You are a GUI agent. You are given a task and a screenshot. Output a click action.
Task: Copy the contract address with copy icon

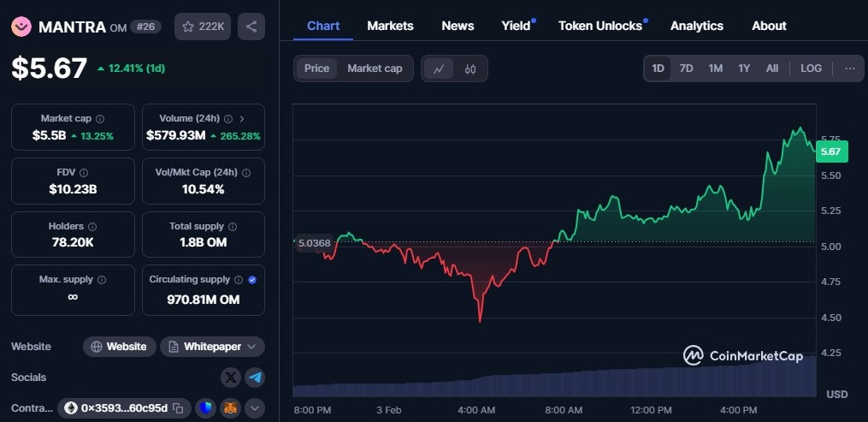click(178, 408)
